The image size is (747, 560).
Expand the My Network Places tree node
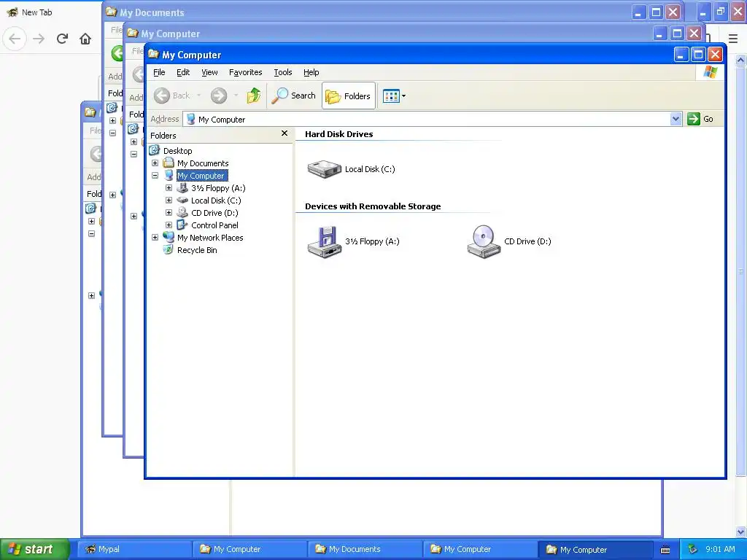click(155, 237)
